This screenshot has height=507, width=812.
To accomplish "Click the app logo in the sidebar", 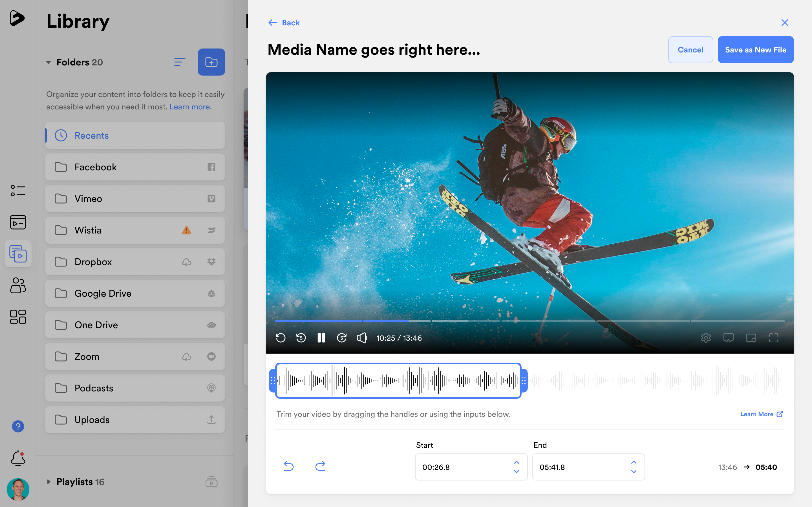I will pyautogui.click(x=17, y=18).
